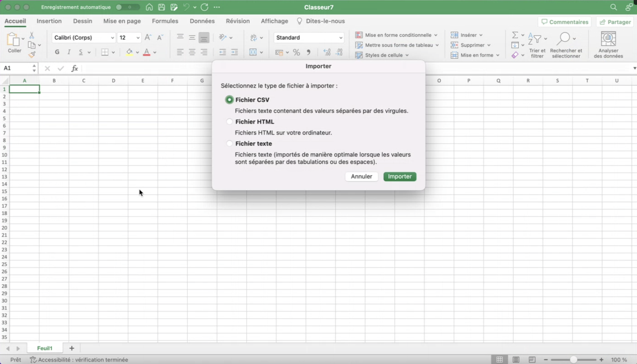Click the Format Painter brush icon
Image resolution: width=637 pixels, height=364 pixels.
coord(32,54)
